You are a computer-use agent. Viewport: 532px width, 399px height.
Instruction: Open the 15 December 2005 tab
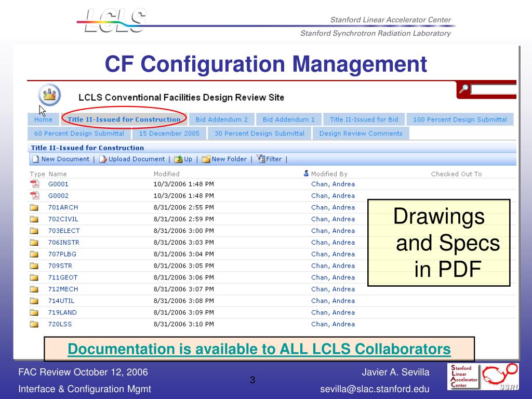click(x=169, y=134)
